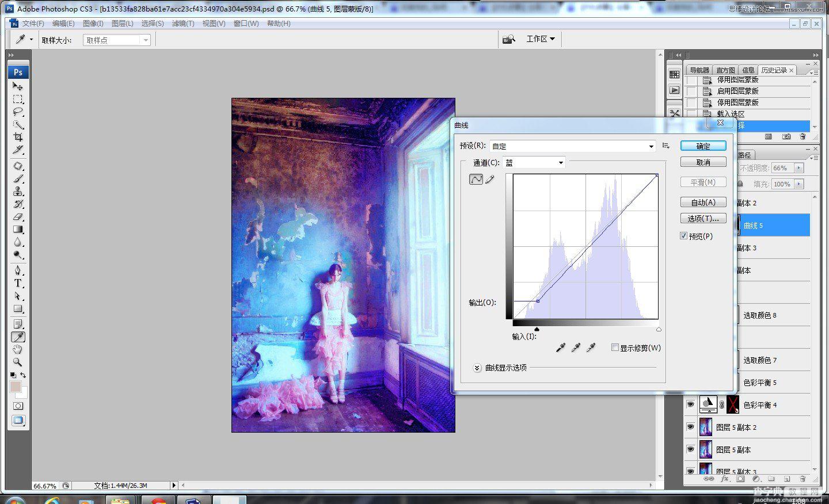The image size is (829, 504).
Task: Open the fill (填充) slider arrow
Action: (799, 184)
